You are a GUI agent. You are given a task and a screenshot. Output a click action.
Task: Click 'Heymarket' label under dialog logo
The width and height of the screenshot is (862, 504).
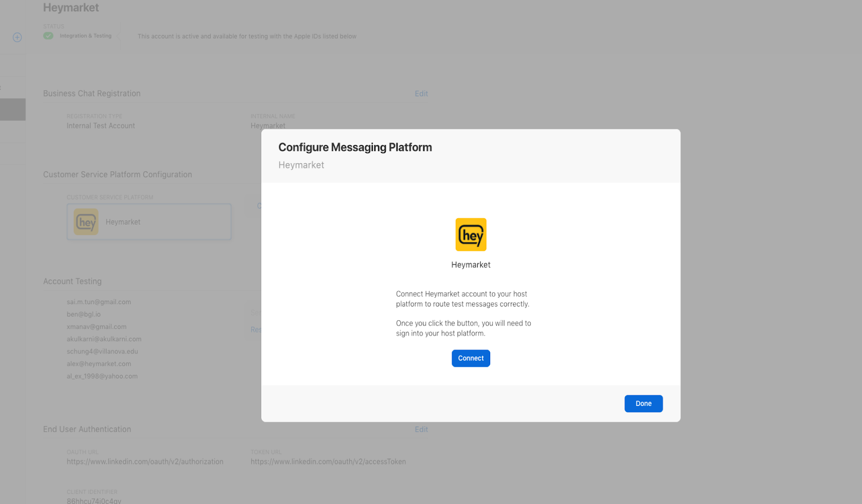471,265
